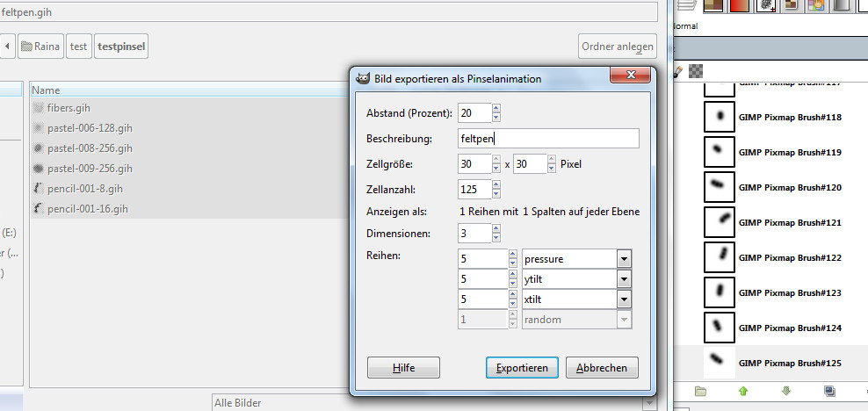This screenshot has height=411, width=868.
Task: Open the brown color-squares tab in dock
Action: click(x=714, y=5)
